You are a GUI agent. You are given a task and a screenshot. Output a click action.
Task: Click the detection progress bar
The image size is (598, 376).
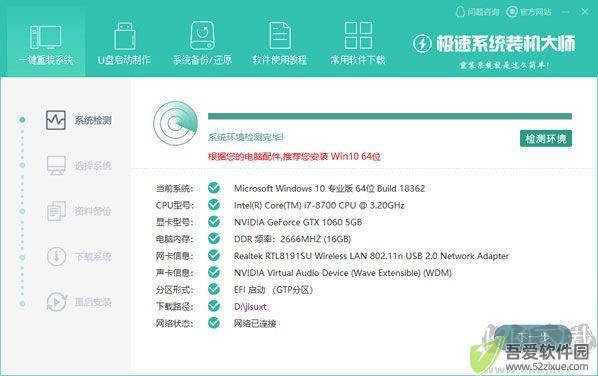click(x=390, y=116)
